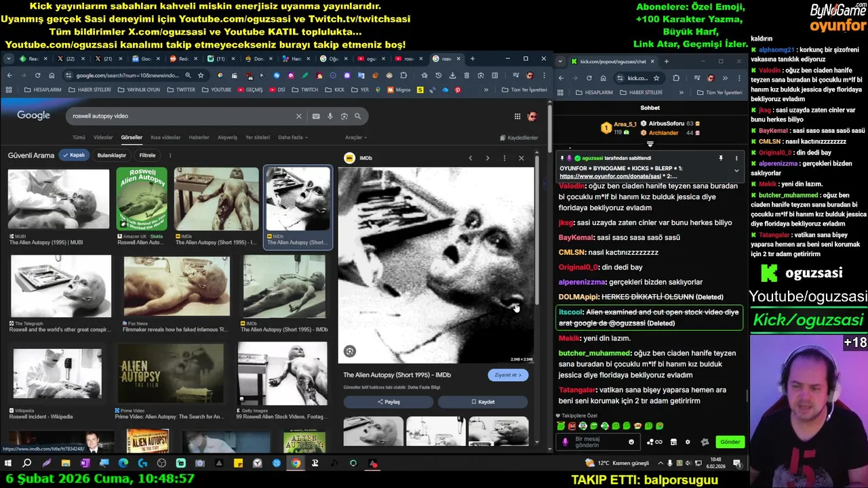
Task: Open Chrome extensions puzzle icon in Google window
Action: [403, 75]
